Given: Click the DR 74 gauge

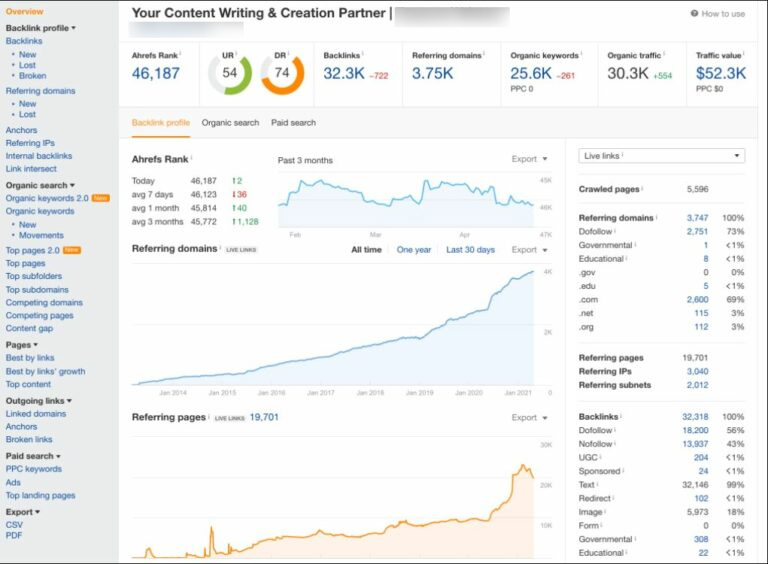Looking at the screenshot, I should (282, 73).
